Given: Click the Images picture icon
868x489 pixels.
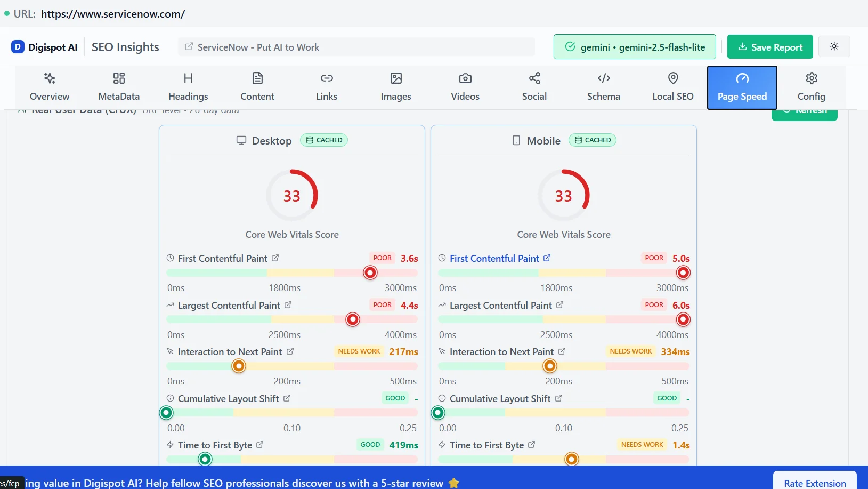Looking at the screenshot, I should [395, 79].
